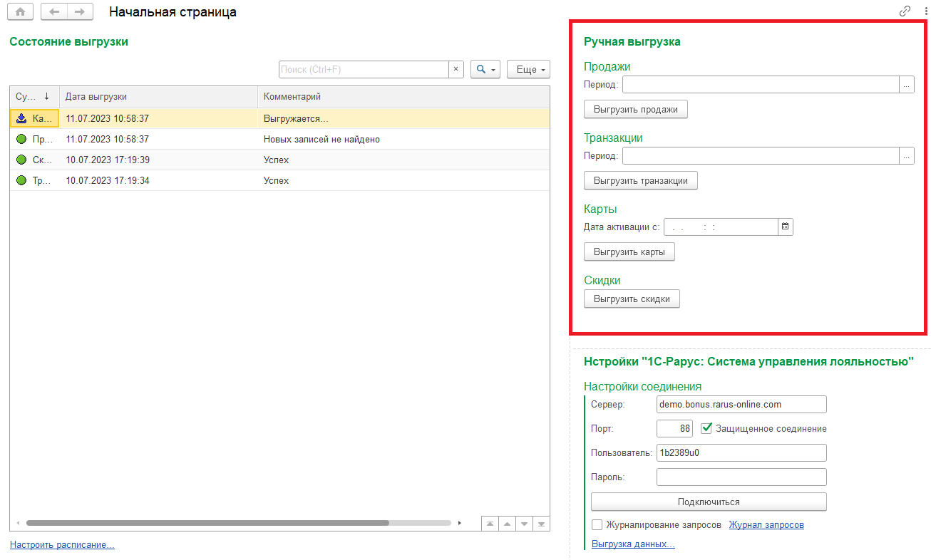Image resolution: width=931 pixels, height=560 pixels.
Task: Jump to first row of the list
Action: click(x=490, y=524)
